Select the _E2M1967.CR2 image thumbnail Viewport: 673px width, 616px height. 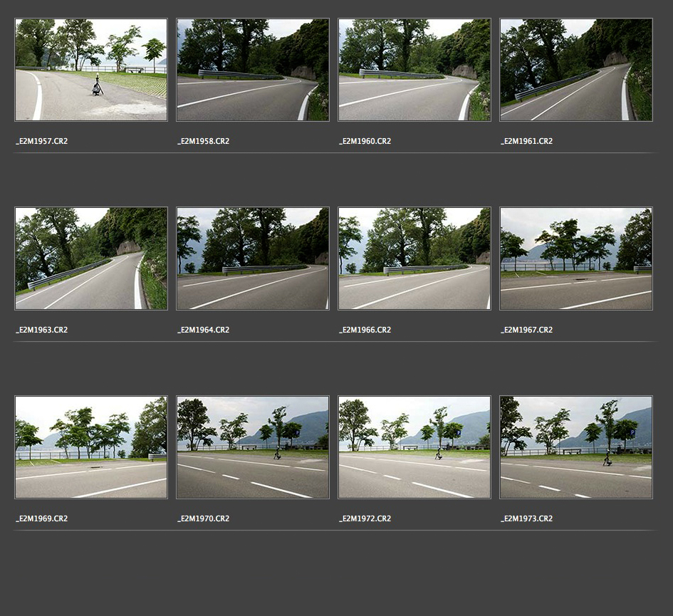(x=576, y=259)
